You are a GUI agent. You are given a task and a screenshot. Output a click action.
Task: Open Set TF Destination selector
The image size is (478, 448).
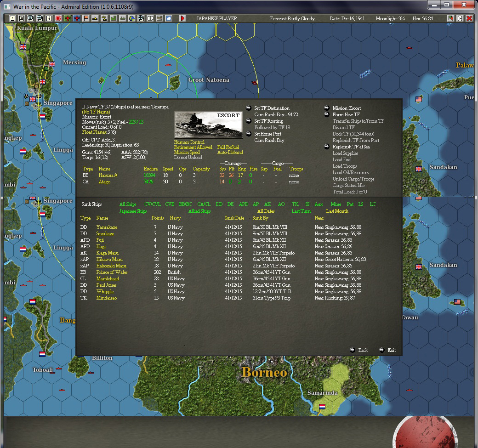click(x=272, y=108)
